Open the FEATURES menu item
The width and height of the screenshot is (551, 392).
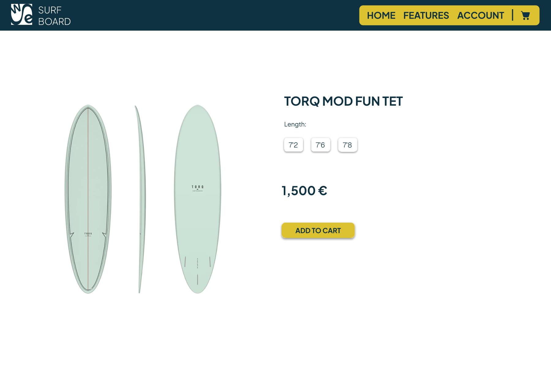(426, 15)
